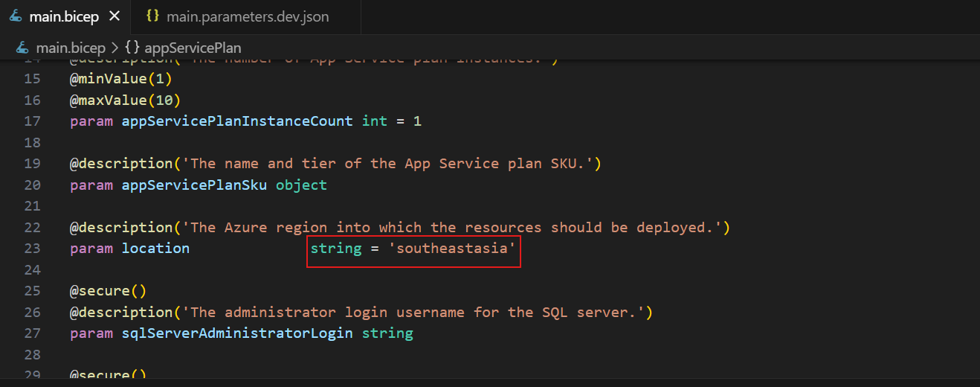
Task: Click the location parameter name
Action: 155,248
